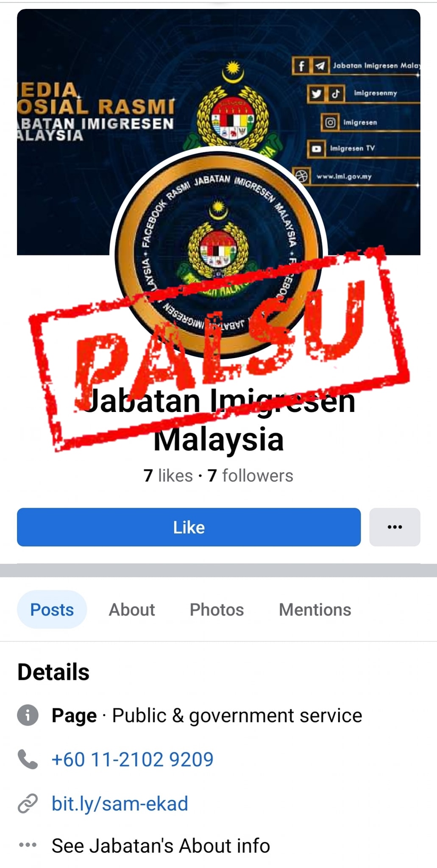Switch to the Posts tab
This screenshot has height=868, width=437.
[52, 609]
